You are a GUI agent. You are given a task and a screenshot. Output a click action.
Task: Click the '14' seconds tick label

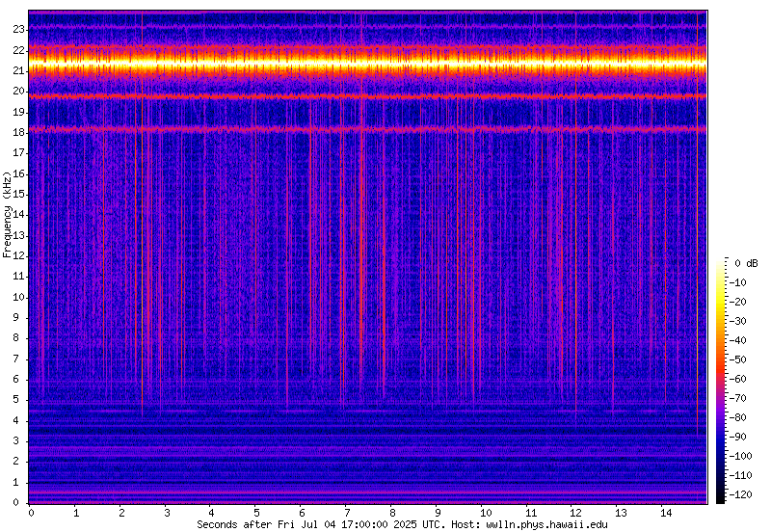pos(666,514)
